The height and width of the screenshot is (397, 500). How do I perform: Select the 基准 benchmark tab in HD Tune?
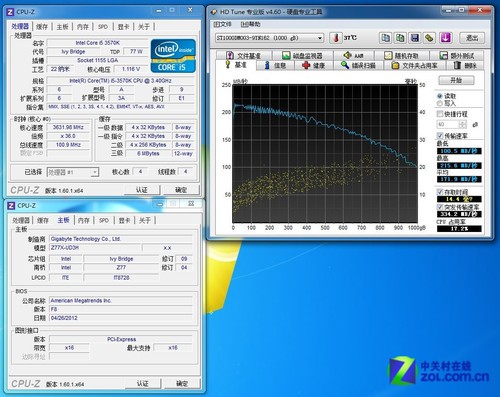[236, 65]
